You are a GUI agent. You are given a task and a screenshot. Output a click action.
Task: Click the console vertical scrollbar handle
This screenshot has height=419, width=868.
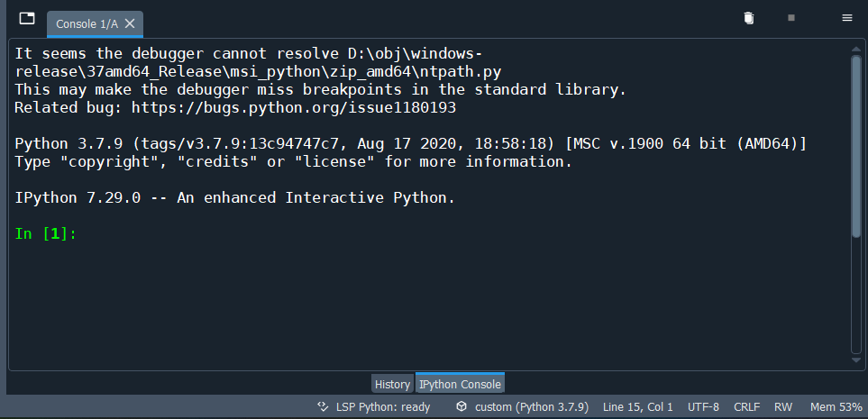(x=855, y=147)
